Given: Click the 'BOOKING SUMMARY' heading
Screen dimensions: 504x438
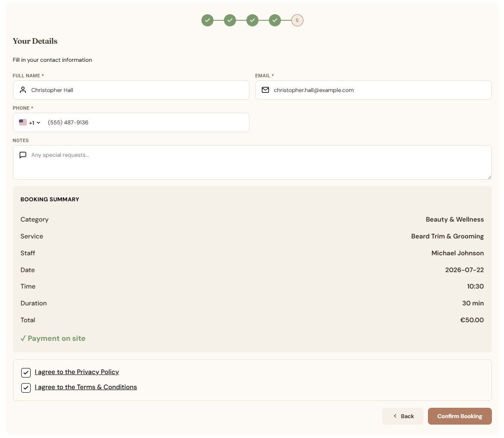Looking at the screenshot, I should coord(50,200).
